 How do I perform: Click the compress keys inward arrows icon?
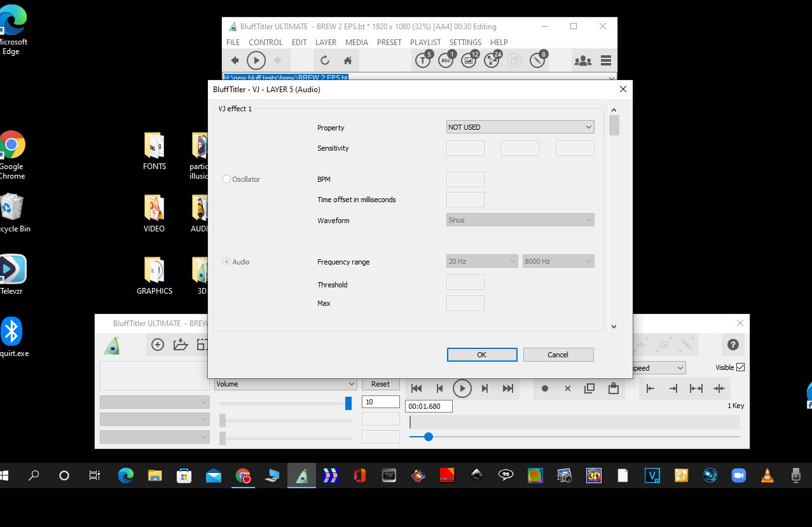[x=719, y=388]
